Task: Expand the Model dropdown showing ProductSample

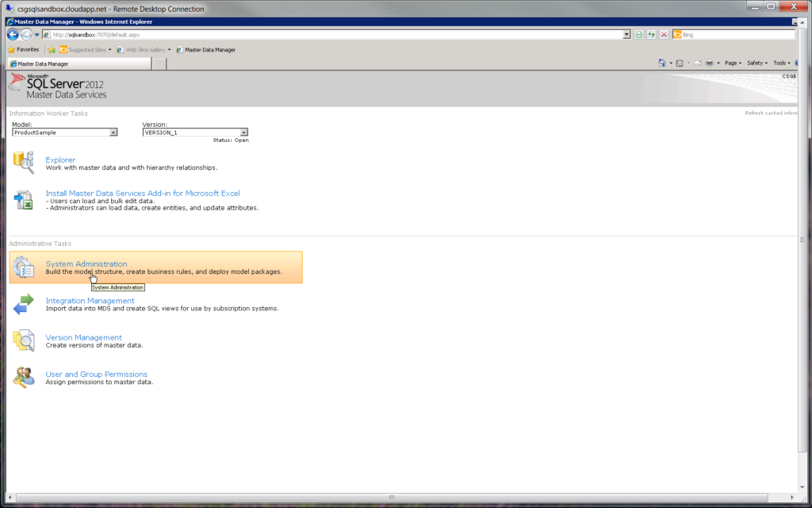Action: click(x=113, y=133)
